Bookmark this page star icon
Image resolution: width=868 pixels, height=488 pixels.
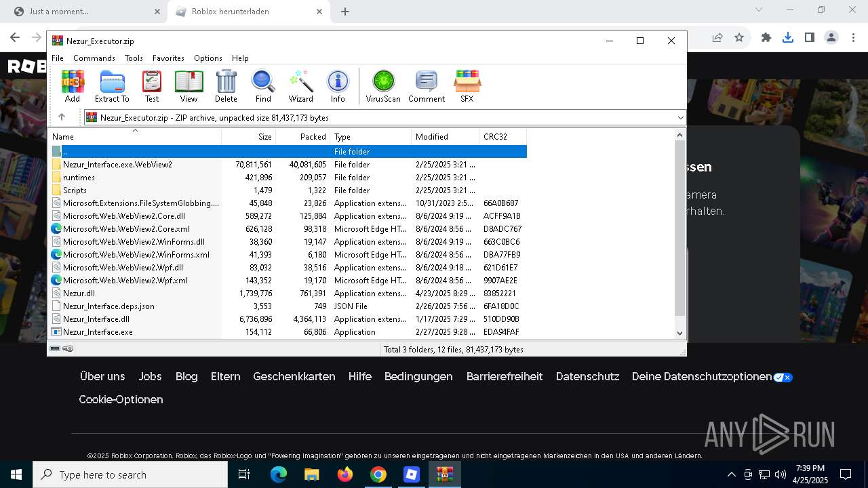click(739, 38)
